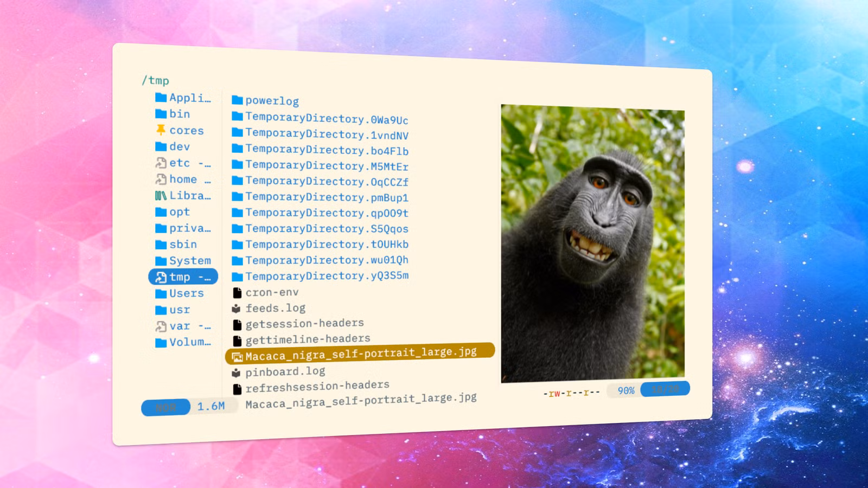Image resolution: width=868 pixels, height=488 pixels.
Task: Click the NOR mode indicator
Action: [165, 407]
